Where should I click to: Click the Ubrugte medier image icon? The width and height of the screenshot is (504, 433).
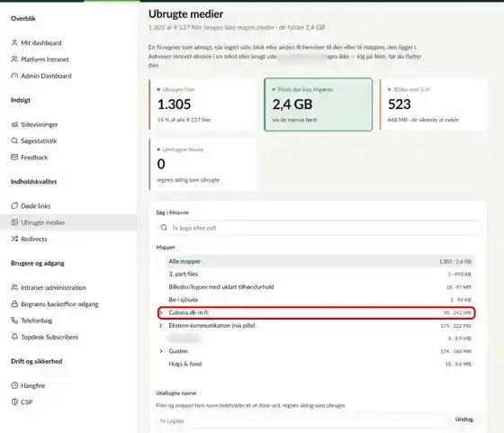pyautogui.click(x=14, y=222)
